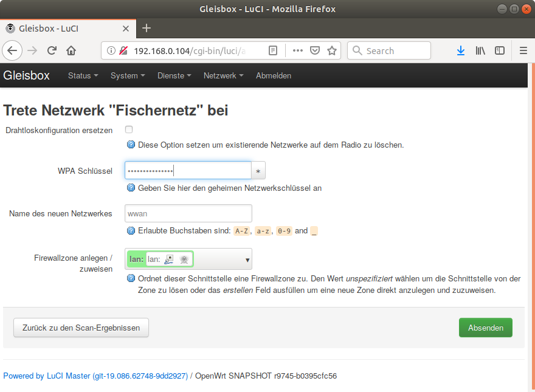The image size is (535, 392).
Task: Reload the current page
Action: pyautogui.click(x=52, y=50)
